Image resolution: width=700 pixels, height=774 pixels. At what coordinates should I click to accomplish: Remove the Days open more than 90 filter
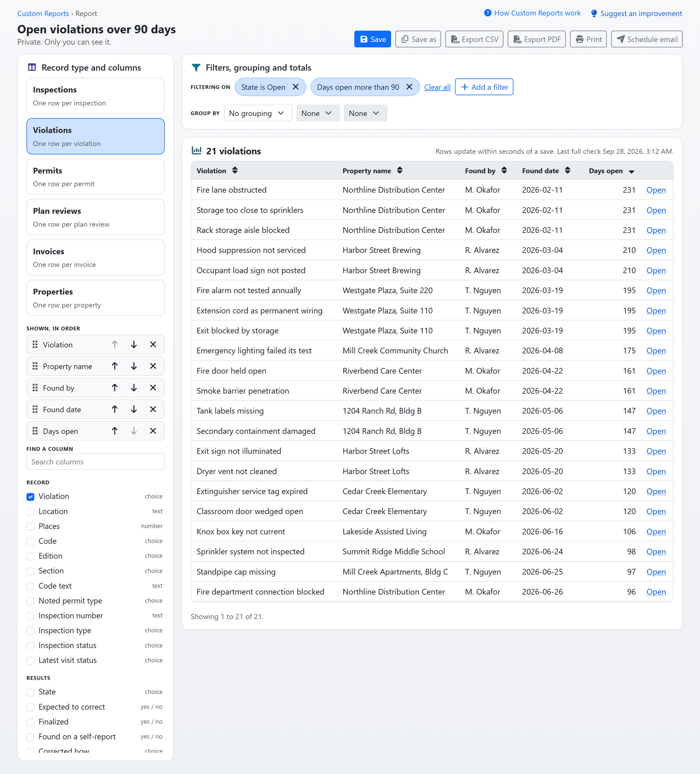pos(409,87)
